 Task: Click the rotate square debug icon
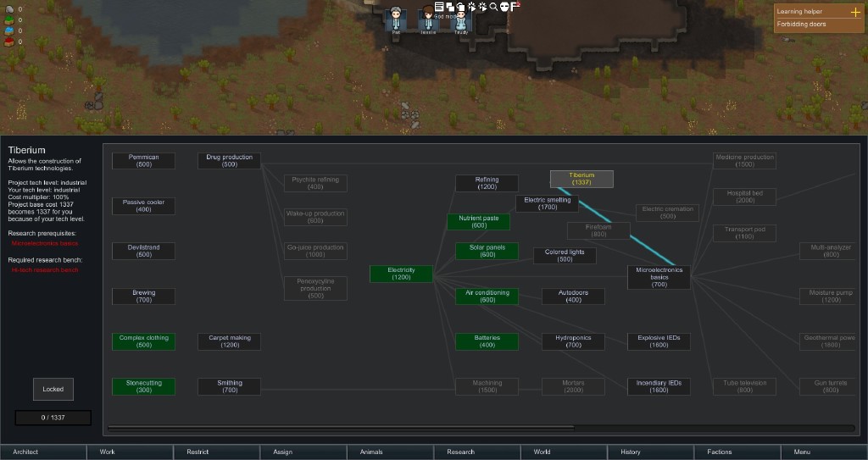[460, 7]
